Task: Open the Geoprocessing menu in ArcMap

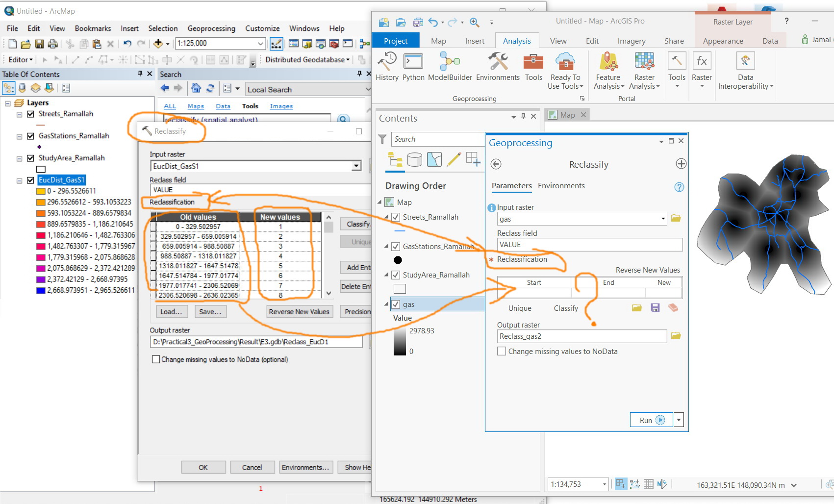Action: [x=211, y=28]
